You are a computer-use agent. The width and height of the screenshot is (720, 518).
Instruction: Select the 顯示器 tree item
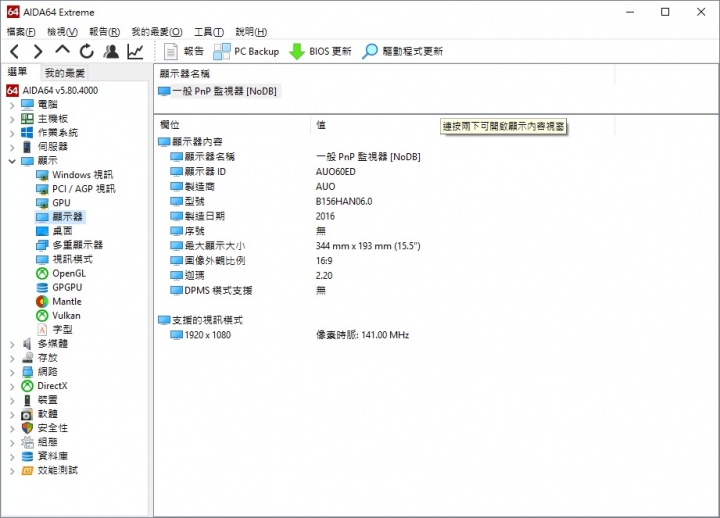click(x=67, y=217)
